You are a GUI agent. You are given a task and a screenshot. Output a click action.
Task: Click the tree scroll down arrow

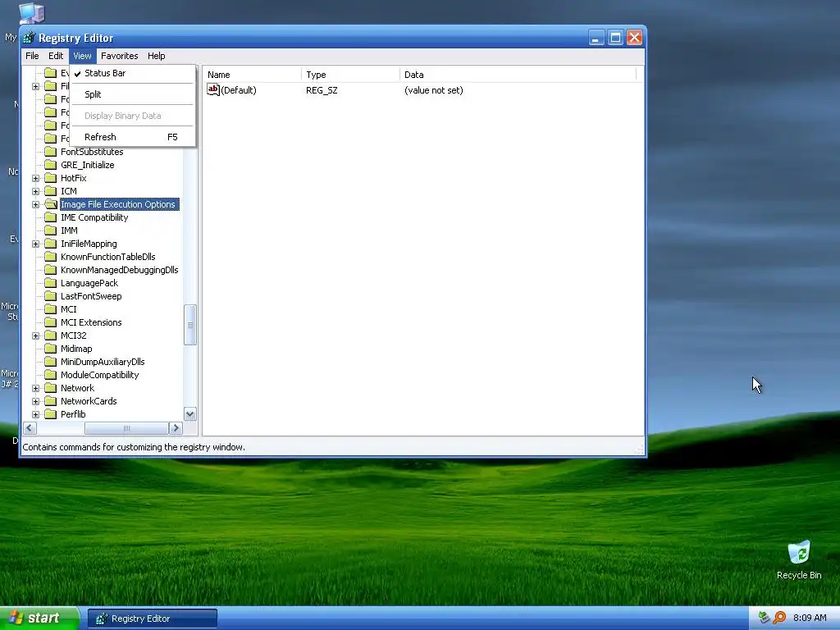click(x=190, y=414)
